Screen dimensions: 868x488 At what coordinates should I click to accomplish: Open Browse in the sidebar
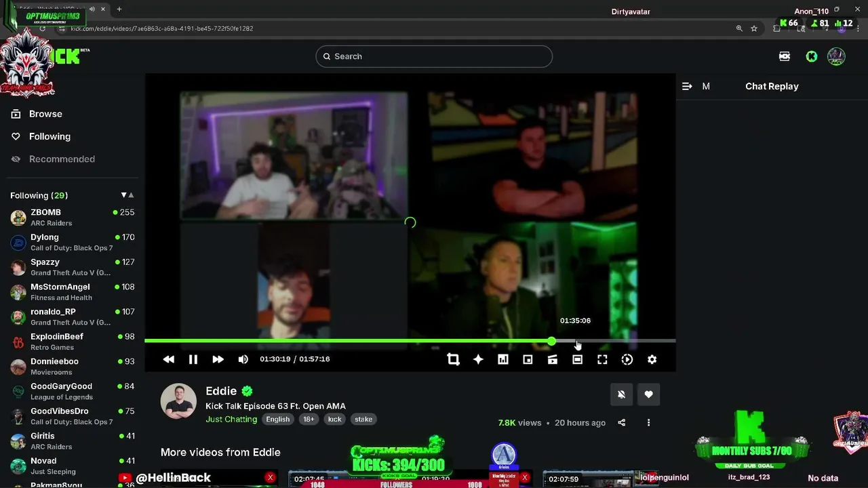(45, 114)
